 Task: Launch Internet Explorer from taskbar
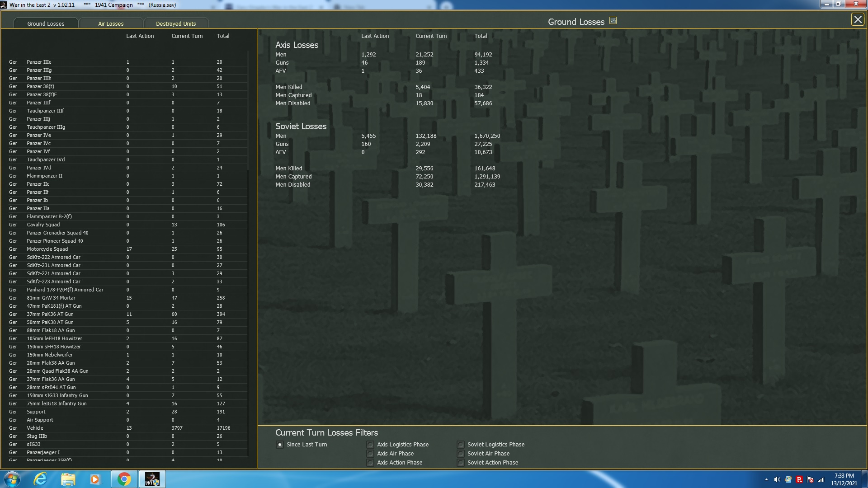[x=40, y=479]
